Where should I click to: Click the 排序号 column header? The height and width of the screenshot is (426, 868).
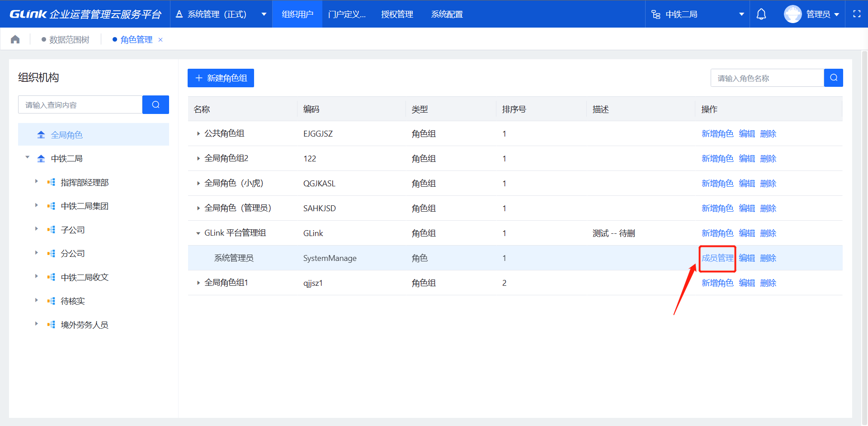pos(514,109)
